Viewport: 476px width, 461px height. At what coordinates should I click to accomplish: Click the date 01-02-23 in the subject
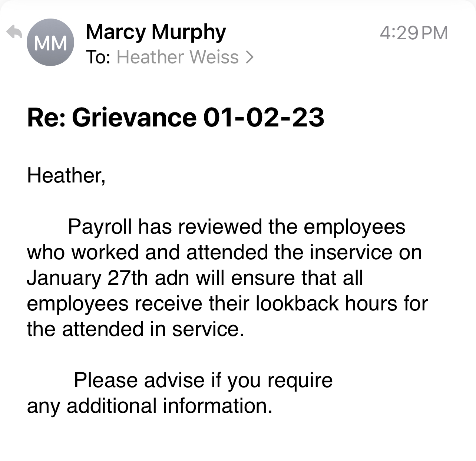[x=264, y=117]
